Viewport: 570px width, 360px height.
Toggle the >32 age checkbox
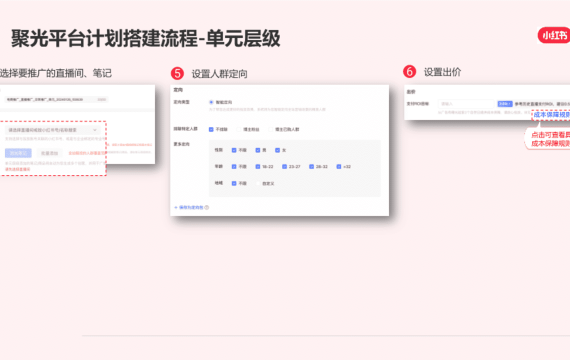click(x=339, y=167)
